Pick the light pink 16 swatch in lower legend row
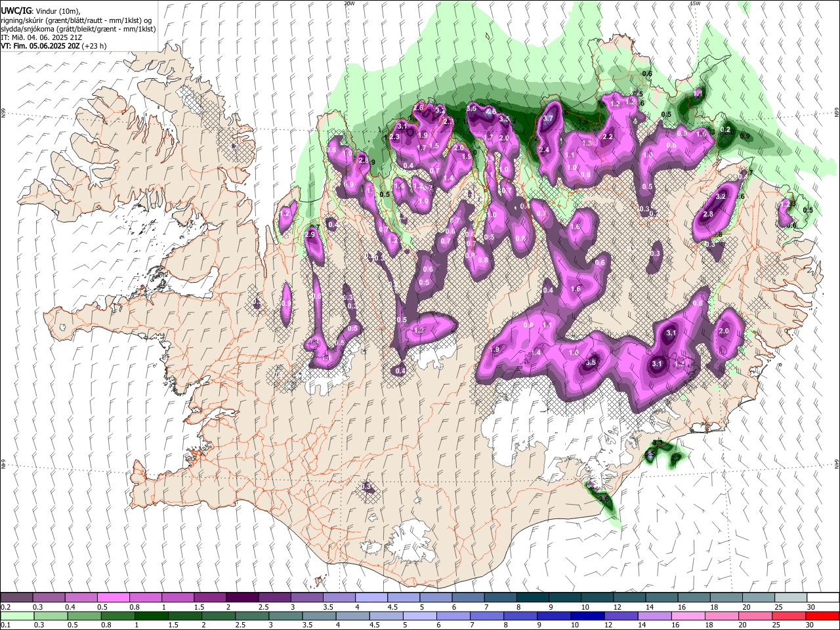Image resolution: width=840 pixels, height=630 pixels. [688, 616]
